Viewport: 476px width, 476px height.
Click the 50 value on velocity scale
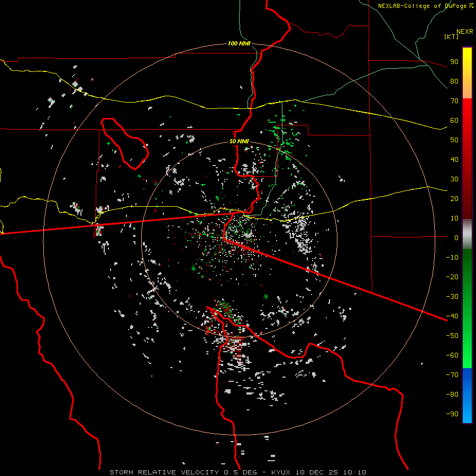pyautogui.click(x=454, y=140)
